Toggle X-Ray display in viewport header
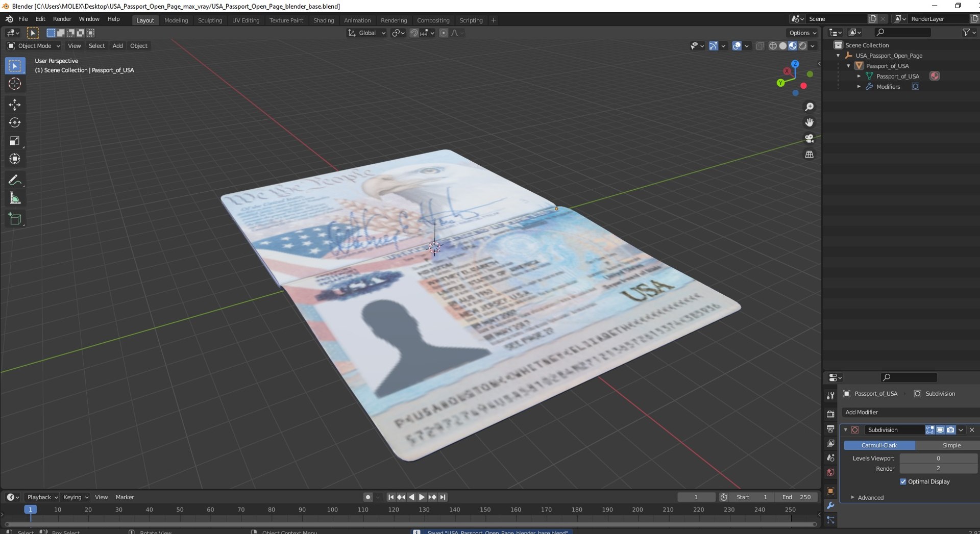980x534 pixels. coord(759,46)
